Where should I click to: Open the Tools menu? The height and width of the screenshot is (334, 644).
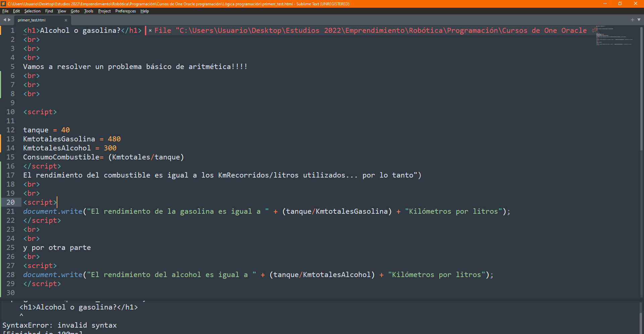[x=89, y=11]
